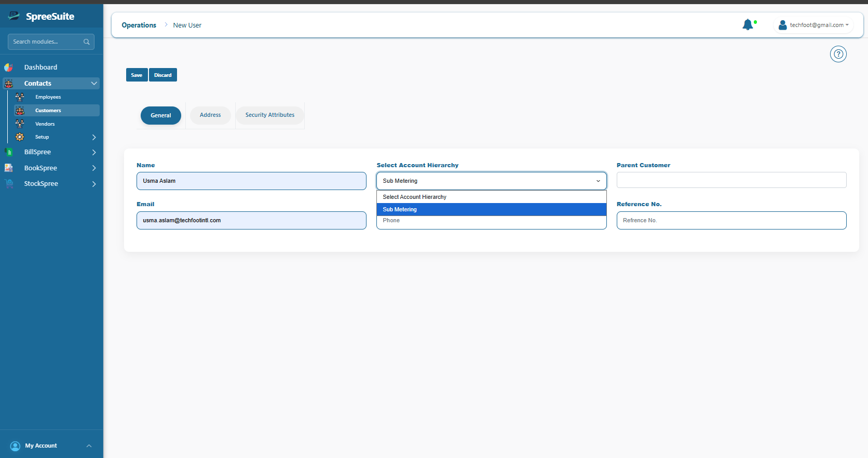Screen dimensions: 868x458
Task: Click the Employees icon in sidebar
Action: tap(20, 97)
